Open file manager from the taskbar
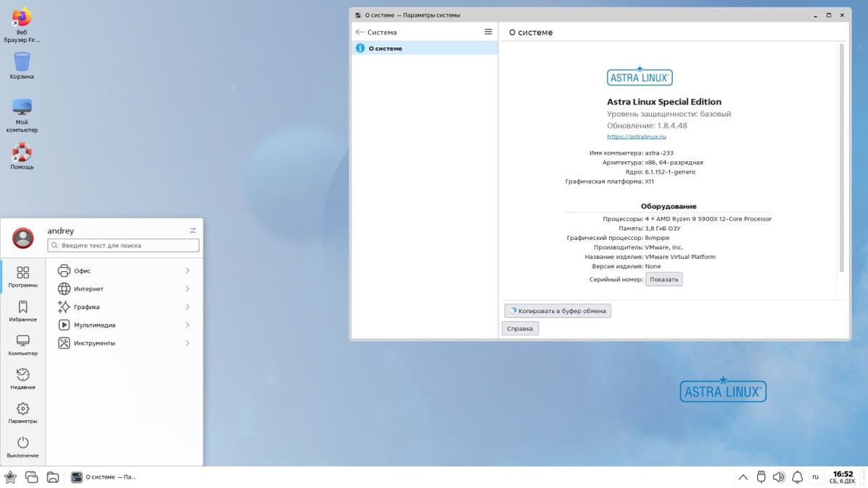The height and width of the screenshot is (488, 868). [x=53, y=477]
